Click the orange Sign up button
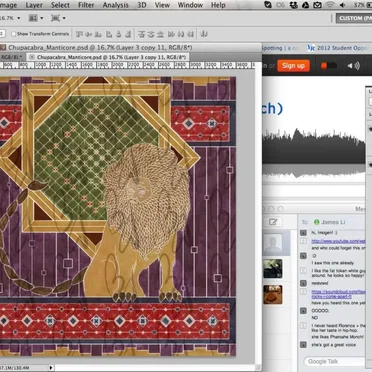 (x=293, y=66)
